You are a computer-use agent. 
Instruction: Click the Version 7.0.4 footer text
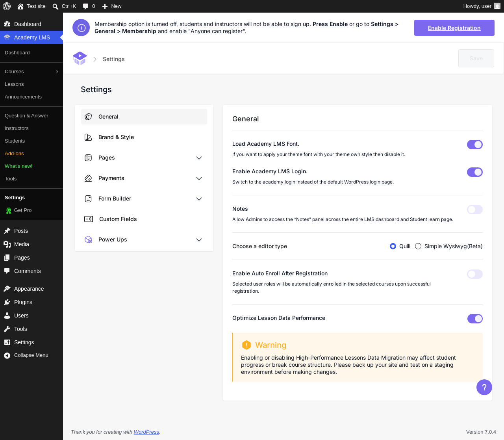(x=481, y=432)
